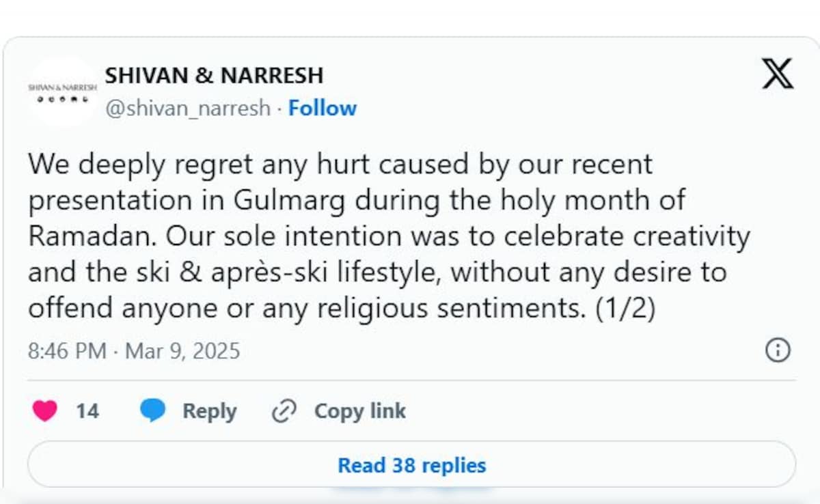820x504 pixels.
Task: Click the X logo in tweet corner
Action: (778, 74)
